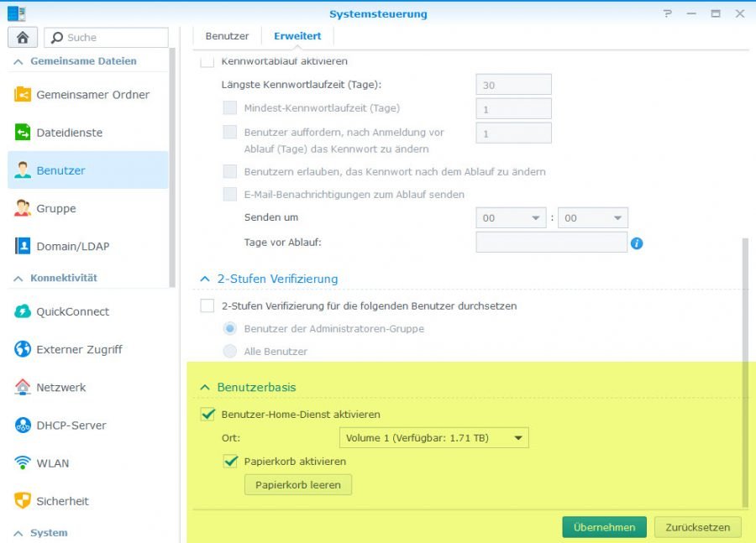The height and width of the screenshot is (543, 756).
Task: Enable the Kennwortablauf aktivieren checkbox
Action: [206, 60]
